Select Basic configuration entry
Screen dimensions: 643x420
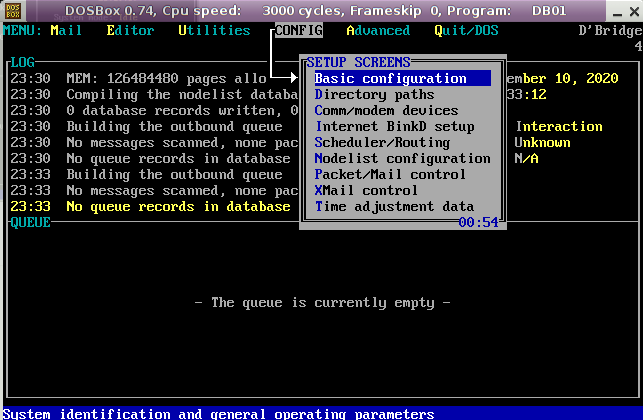click(x=391, y=78)
